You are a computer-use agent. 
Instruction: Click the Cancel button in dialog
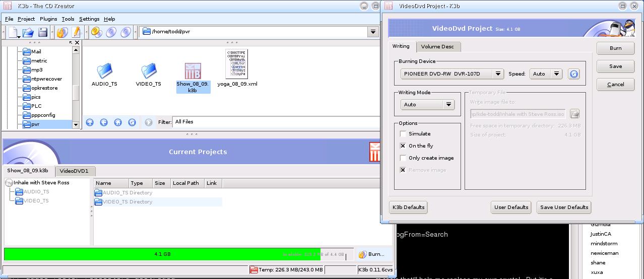tap(615, 85)
